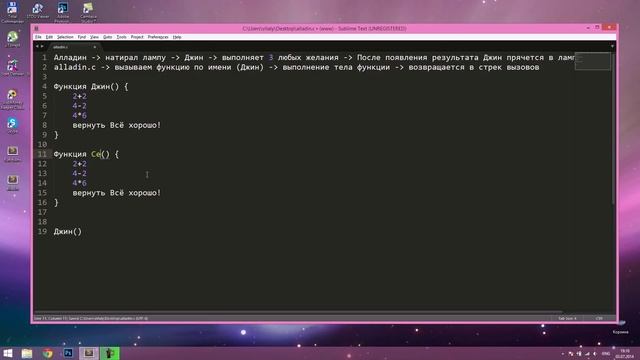Click line number 4 in the gutter
Screen dimensions: 640x360
coord(44,87)
